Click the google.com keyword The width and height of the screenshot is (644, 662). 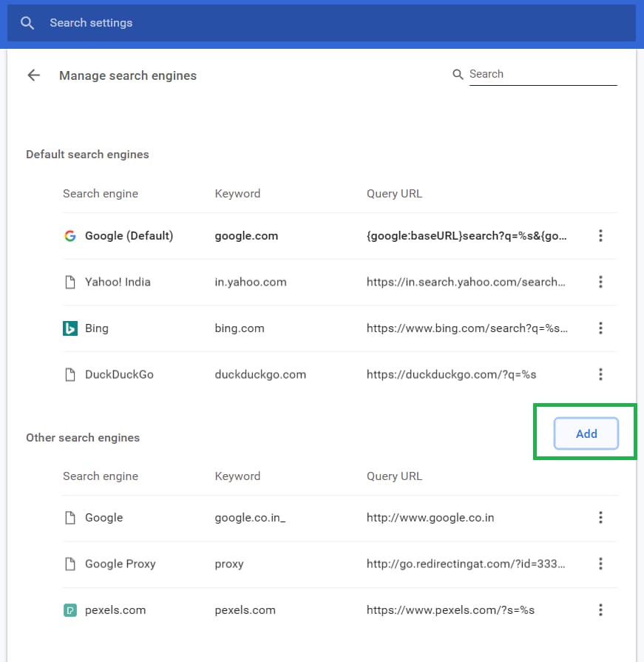click(x=246, y=236)
